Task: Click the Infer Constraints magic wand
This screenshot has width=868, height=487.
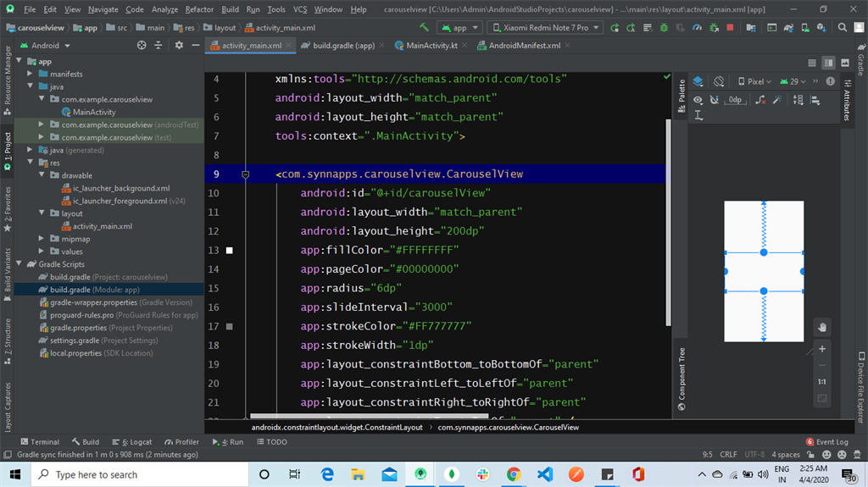Action: (x=779, y=100)
